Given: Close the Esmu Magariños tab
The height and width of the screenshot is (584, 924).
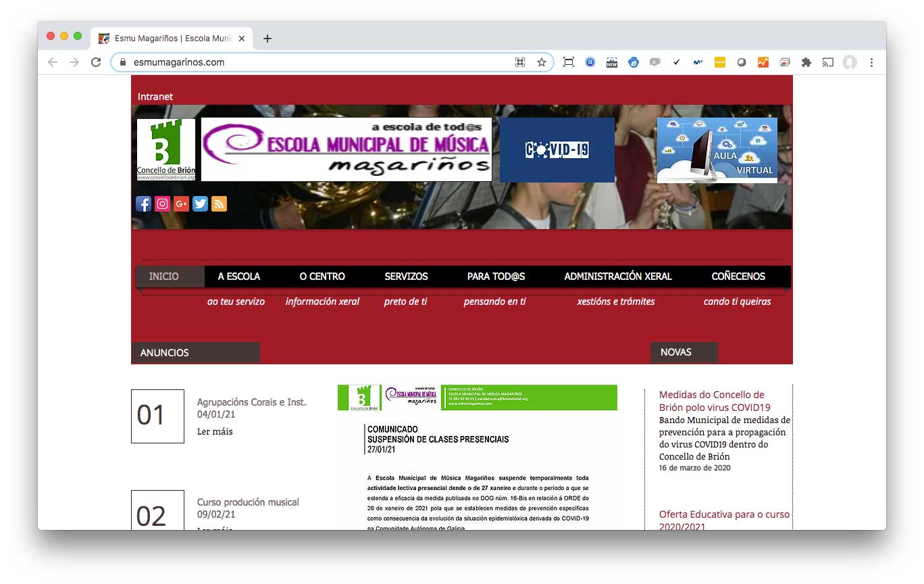Looking at the screenshot, I should tap(242, 39).
